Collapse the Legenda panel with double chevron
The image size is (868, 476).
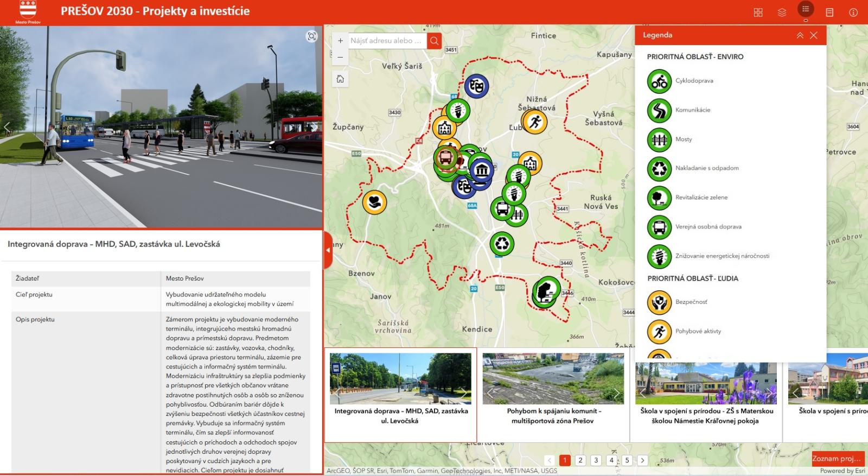click(x=800, y=35)
